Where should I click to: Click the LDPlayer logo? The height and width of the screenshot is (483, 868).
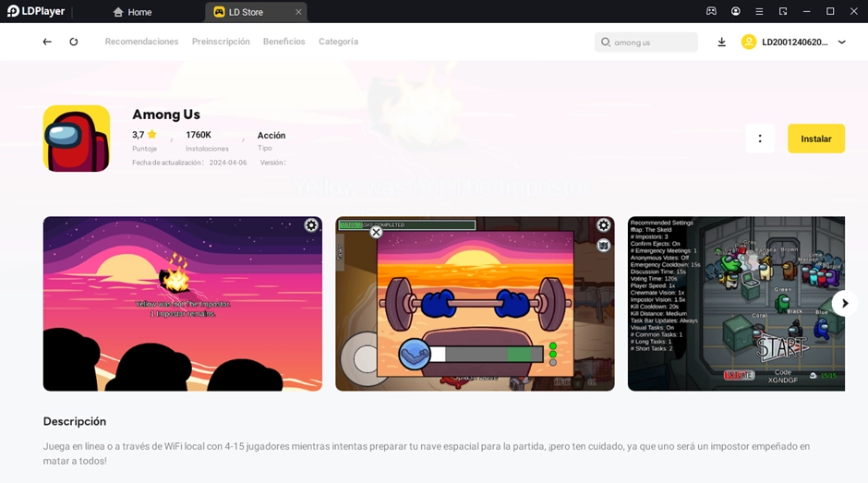coord(36,11)
